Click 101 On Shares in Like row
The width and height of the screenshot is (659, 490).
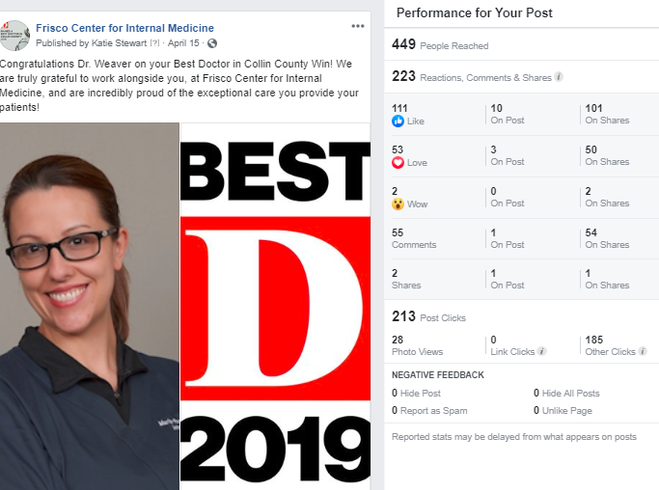tap(607, 114)
